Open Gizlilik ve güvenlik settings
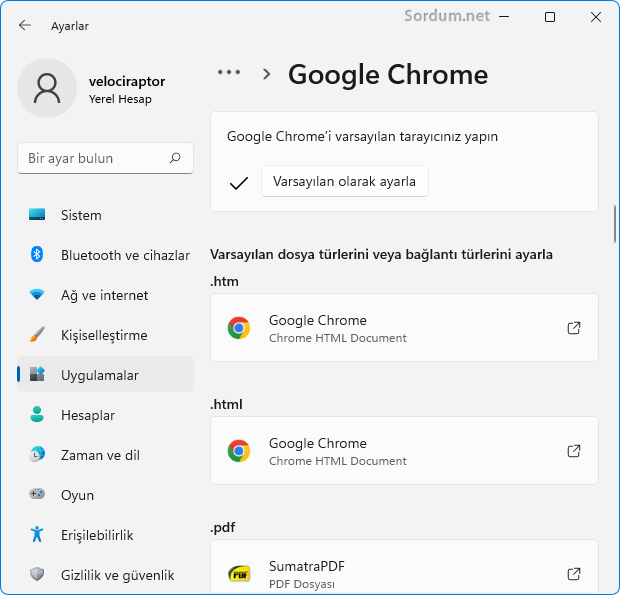Screen dimensions: 620x595 tap(106, 574)
